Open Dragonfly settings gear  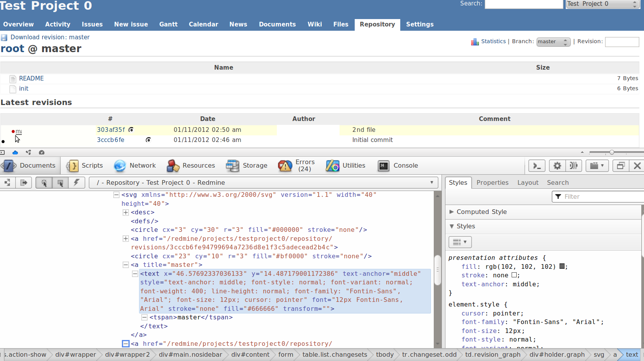[x=557, y=166]
